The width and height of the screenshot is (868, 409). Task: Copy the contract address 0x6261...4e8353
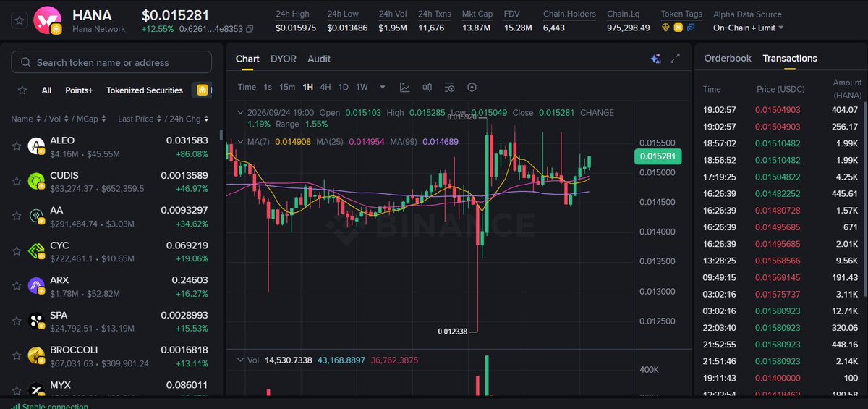tap(250, 29)
